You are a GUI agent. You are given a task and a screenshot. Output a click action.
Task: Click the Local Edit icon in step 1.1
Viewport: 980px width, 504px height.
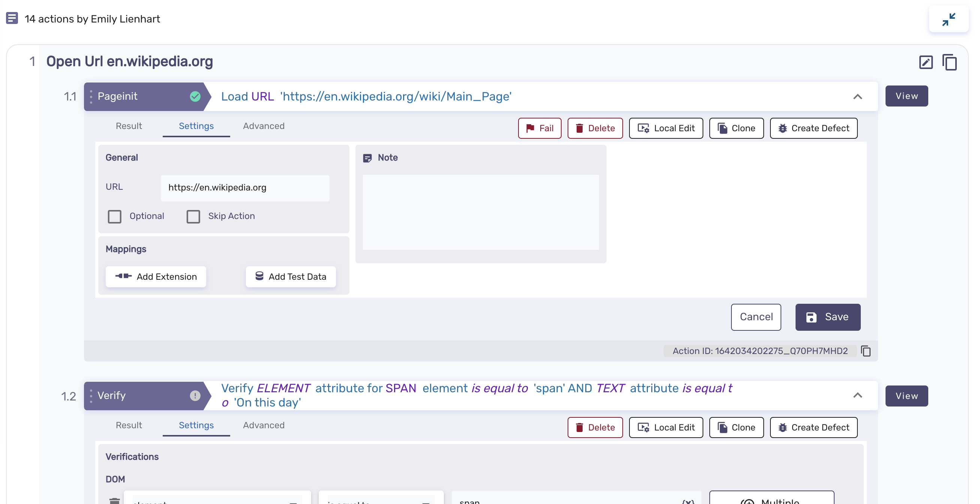pos(643,128)
